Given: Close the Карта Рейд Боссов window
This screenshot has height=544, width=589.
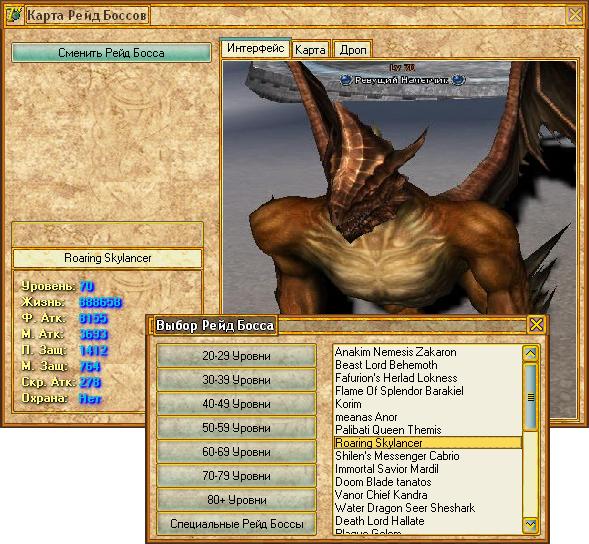Looking at the screenshot, I should pos(575,15).
